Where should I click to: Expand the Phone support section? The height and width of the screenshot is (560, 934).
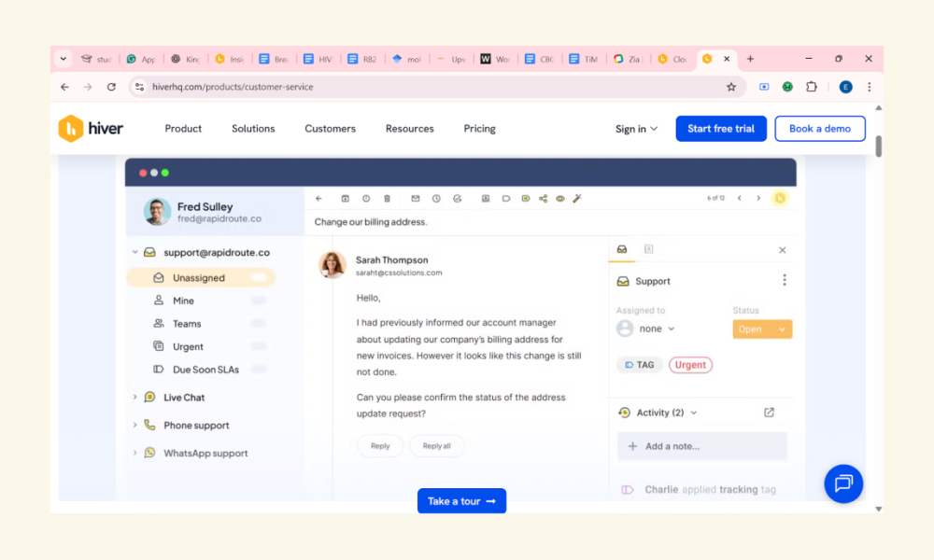135,425
